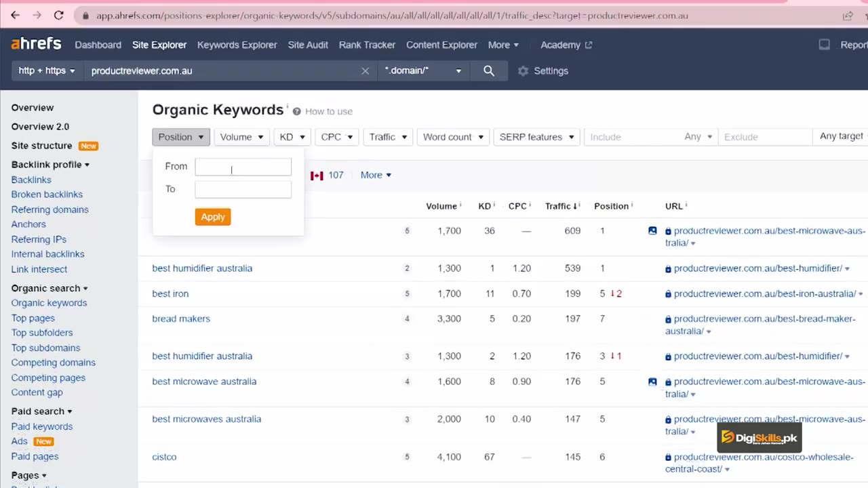This screenshot has height=488, width=868.
Task: Expand URL caret for best-iron-australia
Action: [861, 294]
